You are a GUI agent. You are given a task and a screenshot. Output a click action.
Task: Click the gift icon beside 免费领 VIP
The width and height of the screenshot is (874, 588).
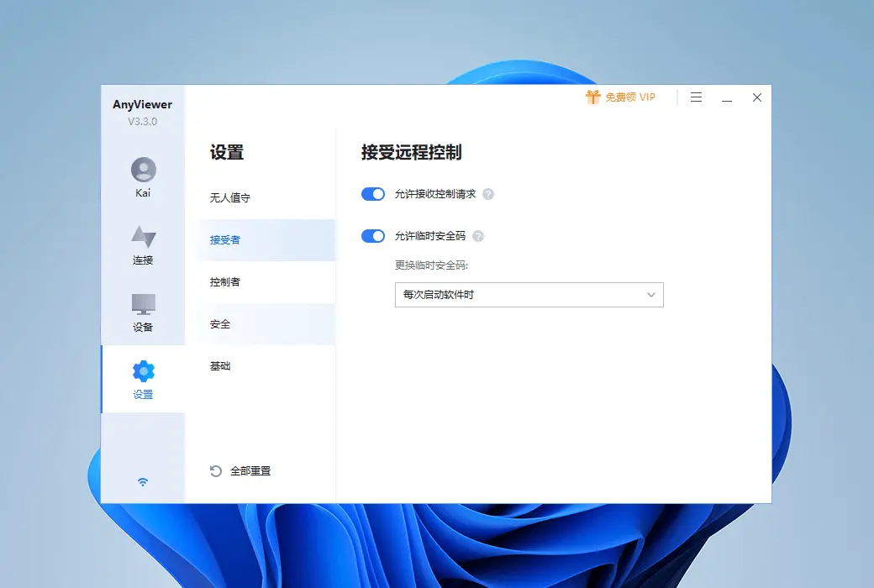click(x=592, y=97)
